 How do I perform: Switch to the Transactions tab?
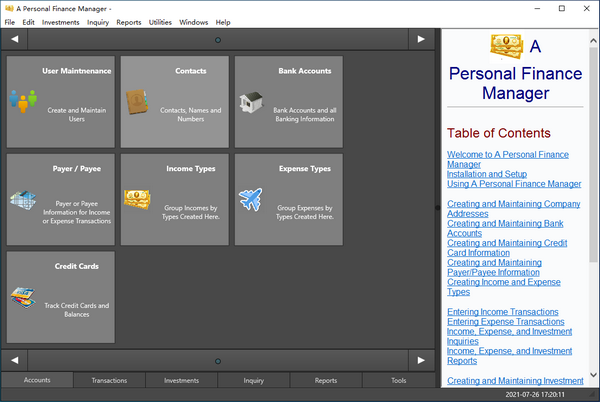pyautogui.click(x=109, y=380)
